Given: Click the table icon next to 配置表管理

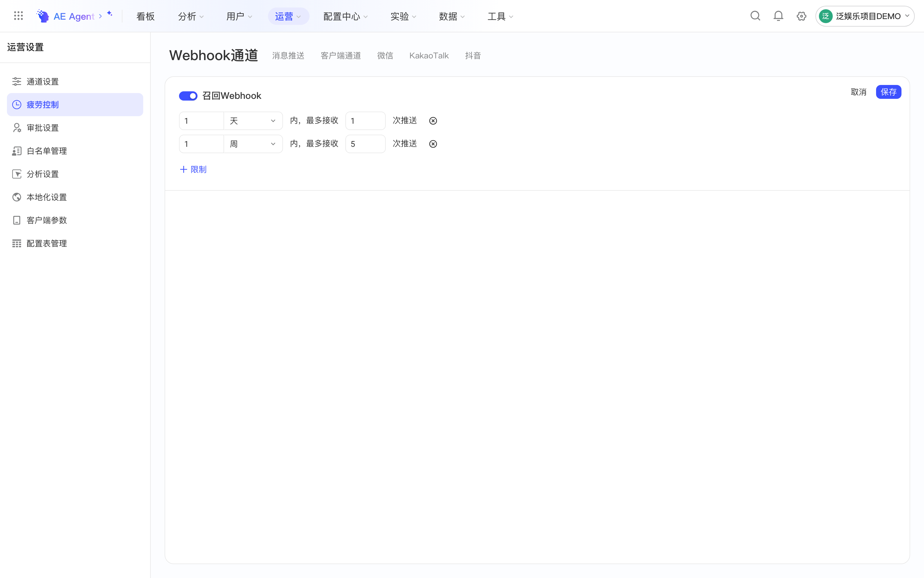Looking at the screenshot, I should [x=16, y=244].
